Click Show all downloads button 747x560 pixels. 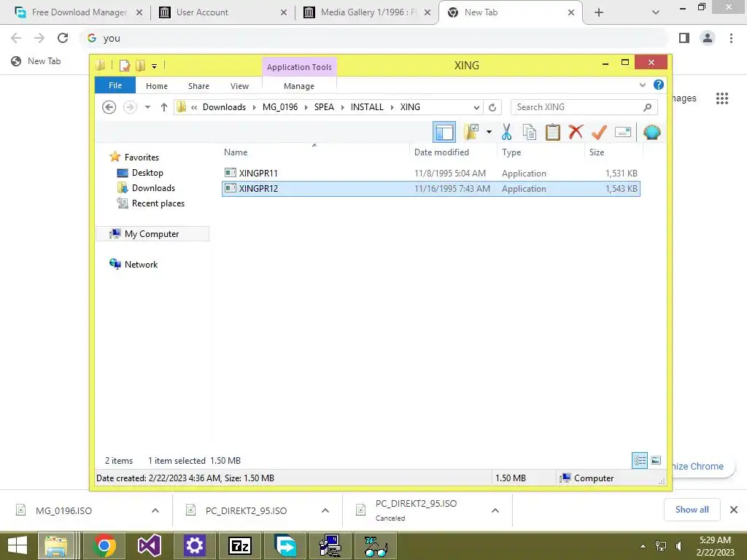(692, 510)
